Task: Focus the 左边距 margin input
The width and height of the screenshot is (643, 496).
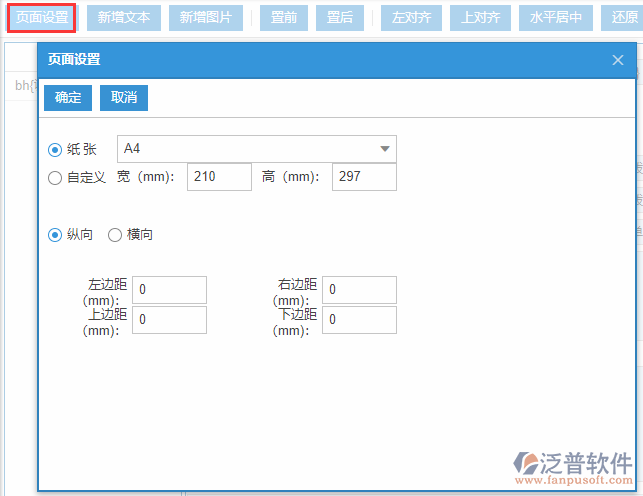Action: (x=169, y=290)
